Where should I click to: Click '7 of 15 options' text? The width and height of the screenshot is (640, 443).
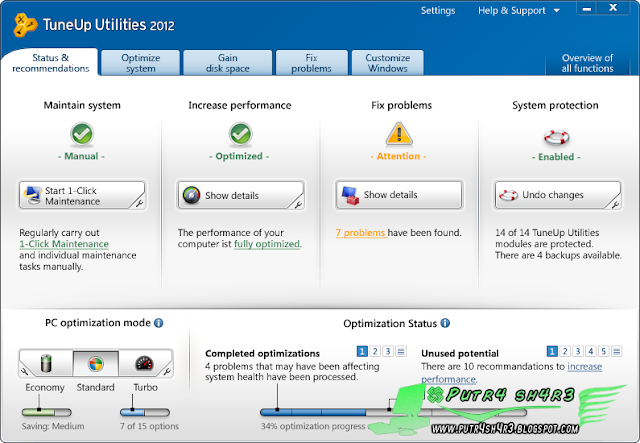[x=149, y=426]
